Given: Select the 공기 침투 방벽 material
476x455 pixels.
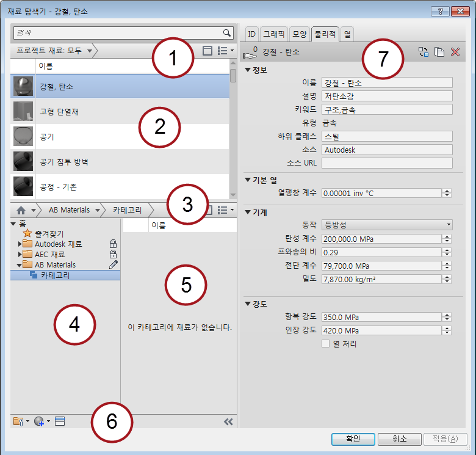Looking at the screenshot, I should pyautogui.click(x=120, y=162).
